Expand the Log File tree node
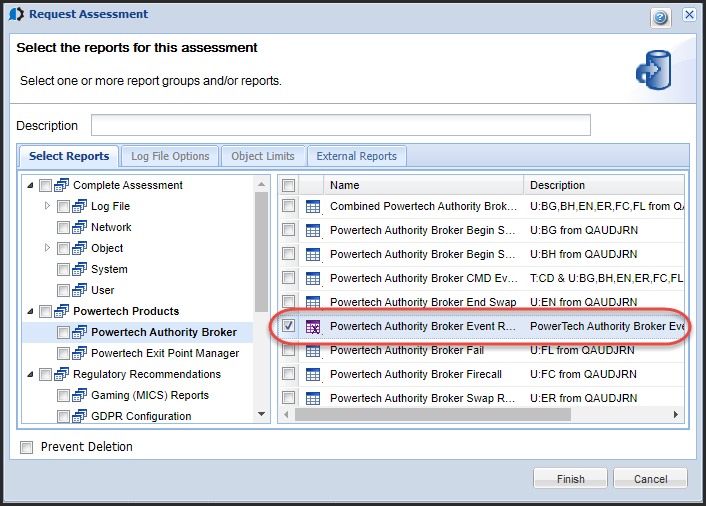The image size is (706, 506). click(47, 206)
